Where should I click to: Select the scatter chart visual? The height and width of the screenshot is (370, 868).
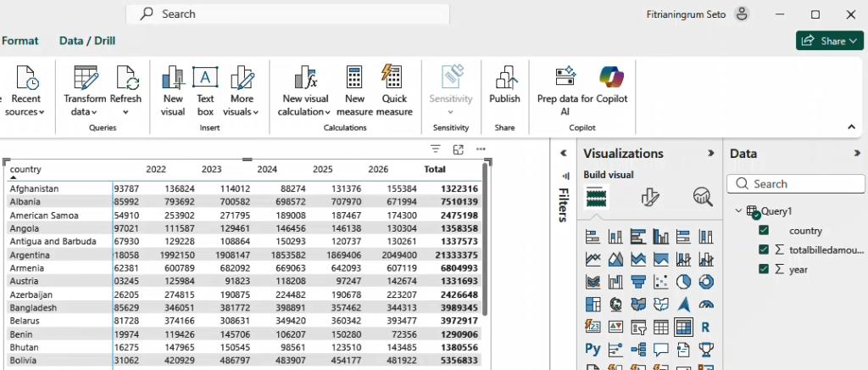[661, 282]
